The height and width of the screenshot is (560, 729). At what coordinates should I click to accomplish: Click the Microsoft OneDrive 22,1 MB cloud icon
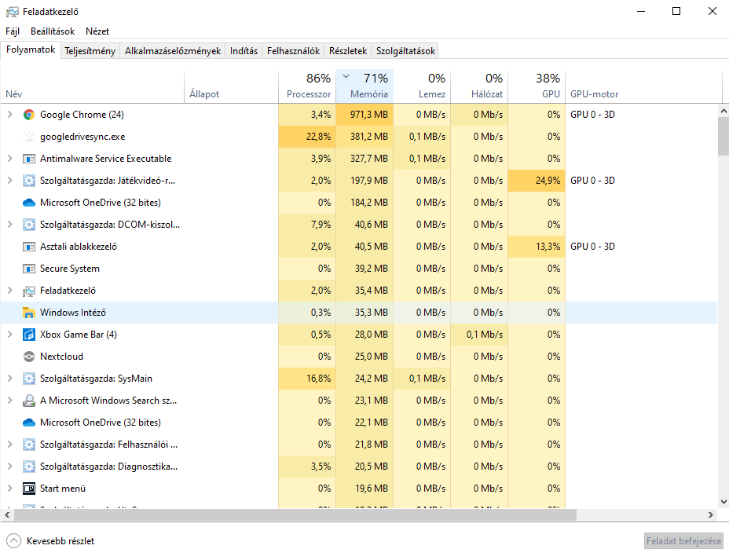coord(29,423)
